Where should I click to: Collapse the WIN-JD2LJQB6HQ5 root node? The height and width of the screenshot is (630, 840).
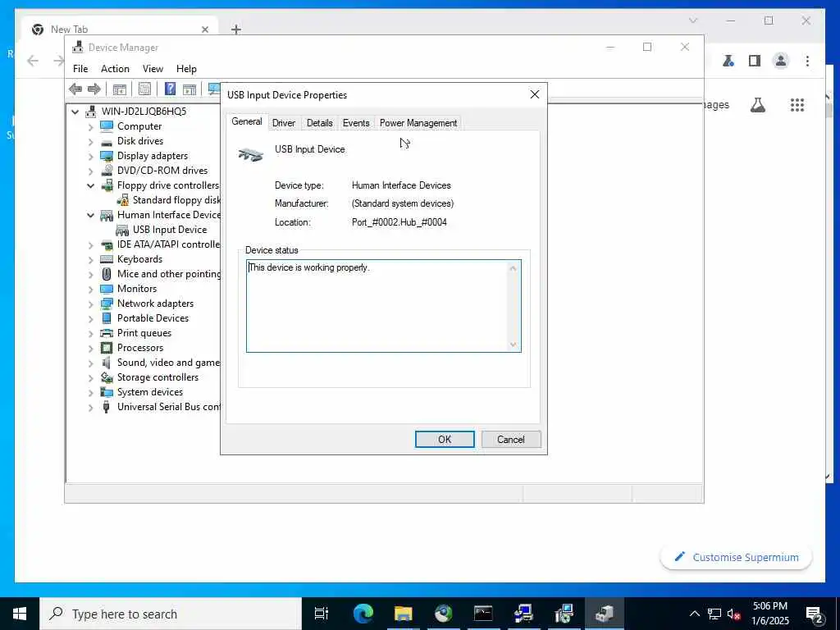click(75, 112)
